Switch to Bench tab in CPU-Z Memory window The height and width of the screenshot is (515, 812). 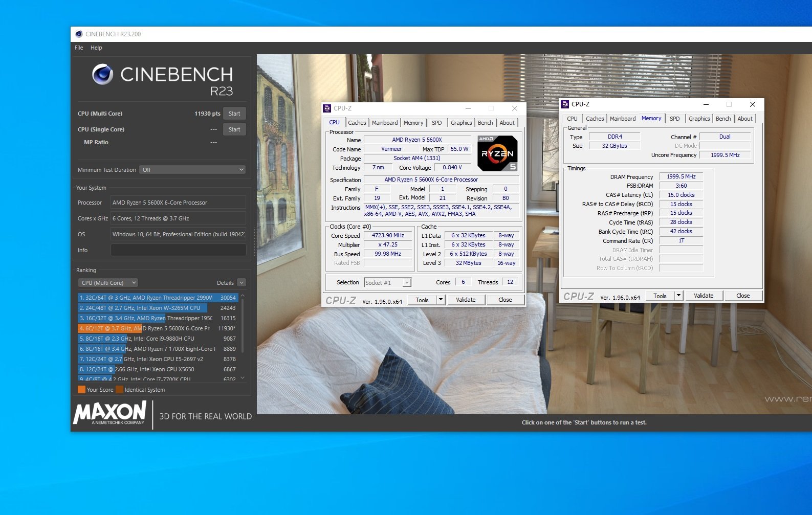[723, 119]
